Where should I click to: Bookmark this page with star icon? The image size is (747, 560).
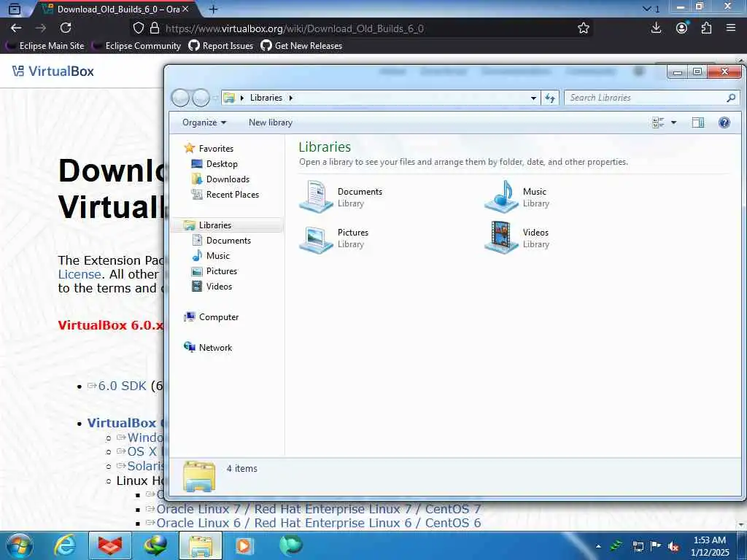coord(583,28)
